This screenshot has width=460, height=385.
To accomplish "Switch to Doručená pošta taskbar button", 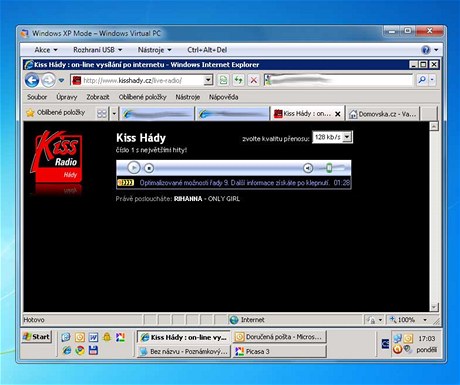I will [279, 337].
